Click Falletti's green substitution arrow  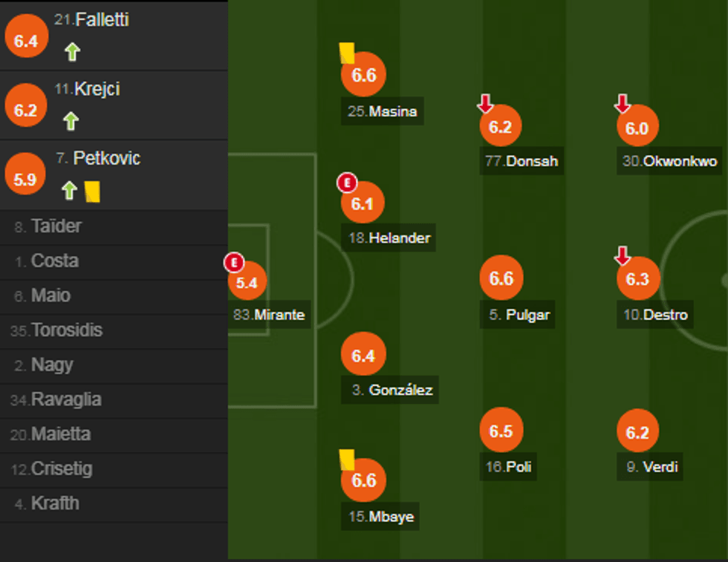(x=71, y=52)
